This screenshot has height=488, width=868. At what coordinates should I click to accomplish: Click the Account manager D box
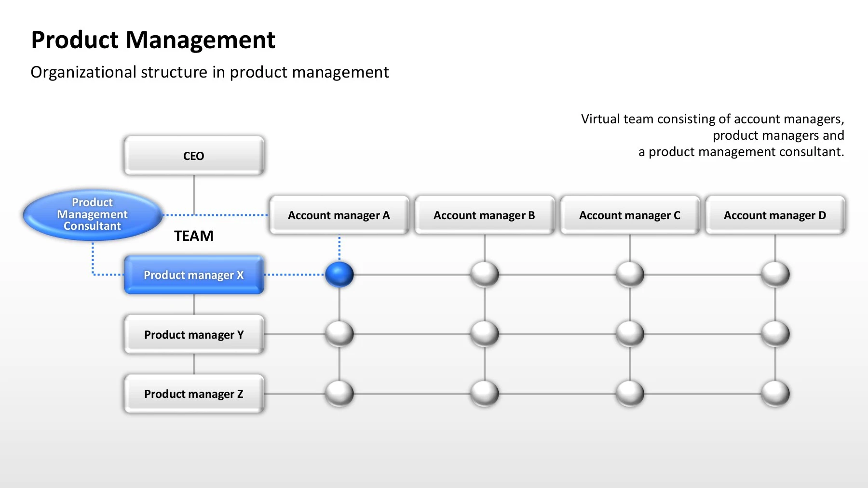pyautogui.click(x=775, y=215)
